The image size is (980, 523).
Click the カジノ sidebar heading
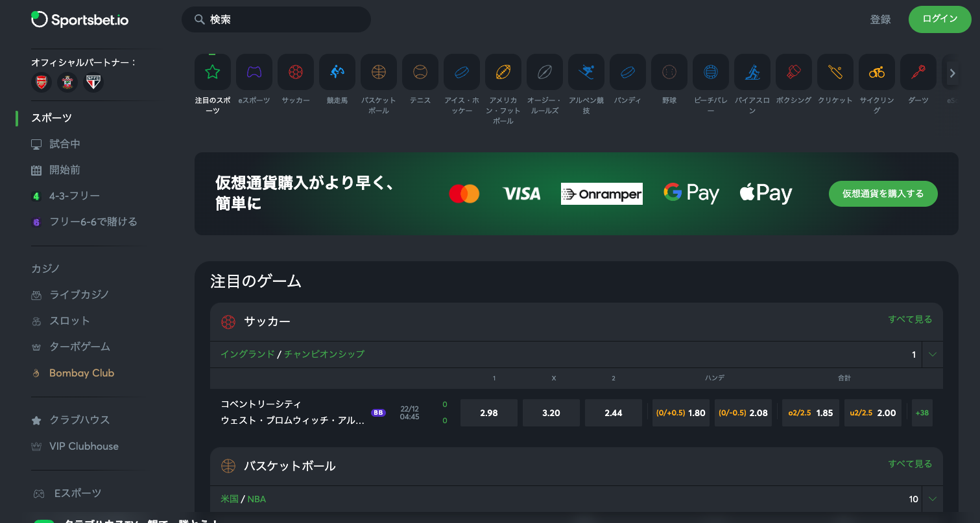tap(45, 268)
